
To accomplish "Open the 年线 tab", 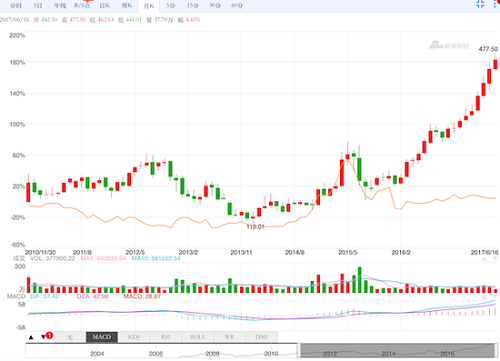I will point(60,6).
